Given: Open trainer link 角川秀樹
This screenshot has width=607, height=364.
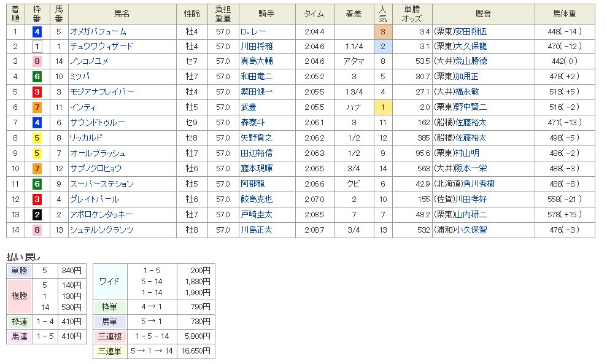Looking at the screenshot, I should [479, 184].
